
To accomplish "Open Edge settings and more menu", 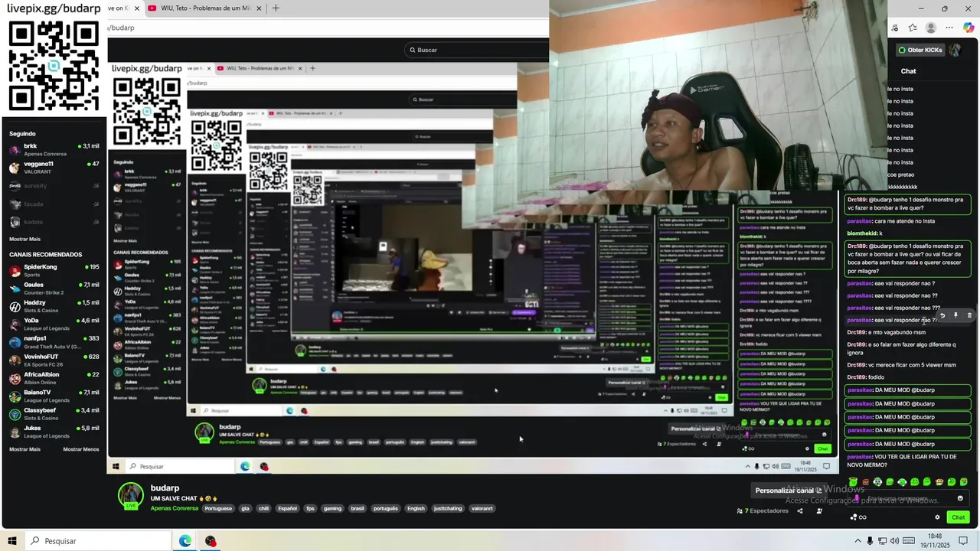I will point(949,28).
